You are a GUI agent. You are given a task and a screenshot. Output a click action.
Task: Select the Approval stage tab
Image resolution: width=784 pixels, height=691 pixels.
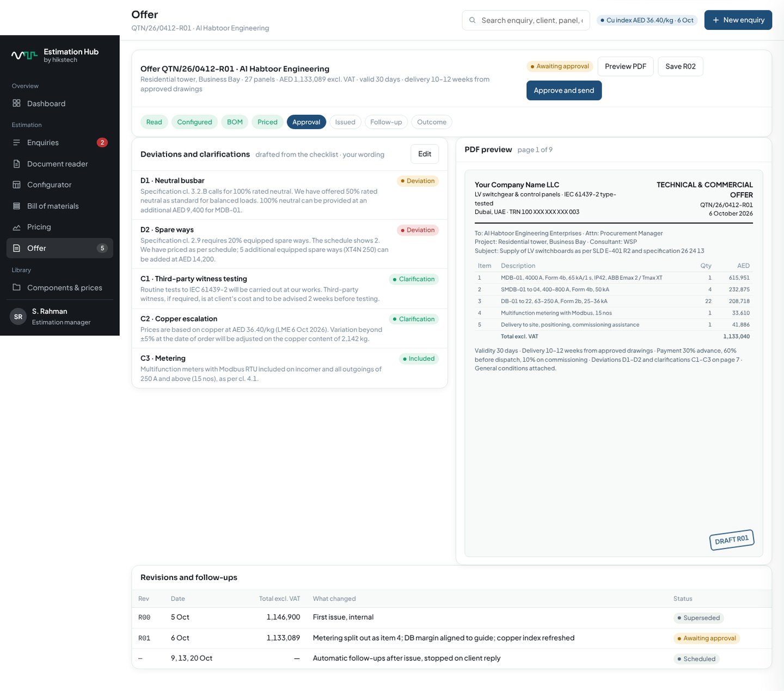pos(306,122)
